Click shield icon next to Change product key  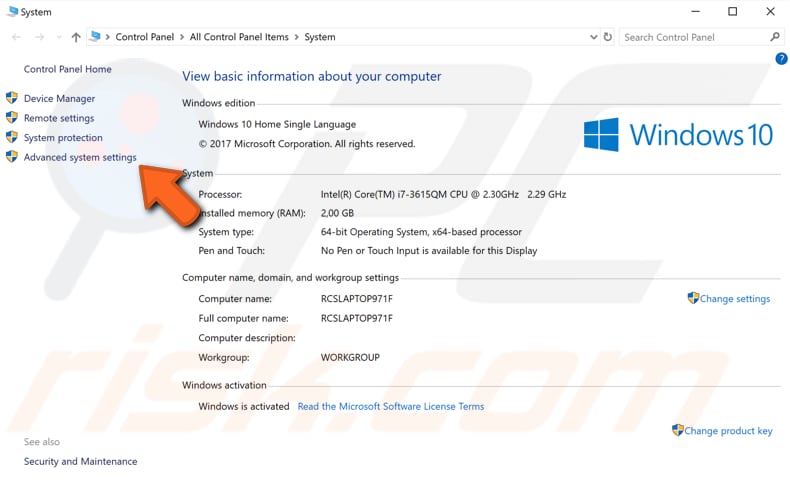click(678, 430)
